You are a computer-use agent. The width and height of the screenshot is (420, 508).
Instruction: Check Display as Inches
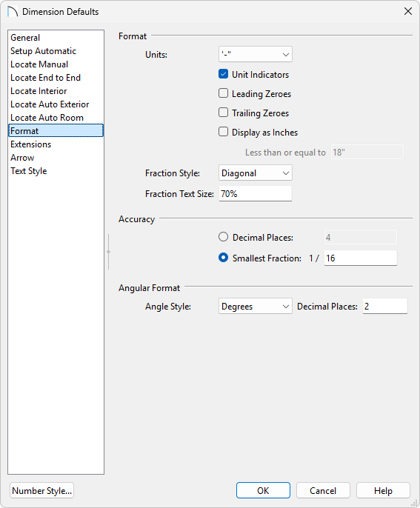tap(223, 132)
